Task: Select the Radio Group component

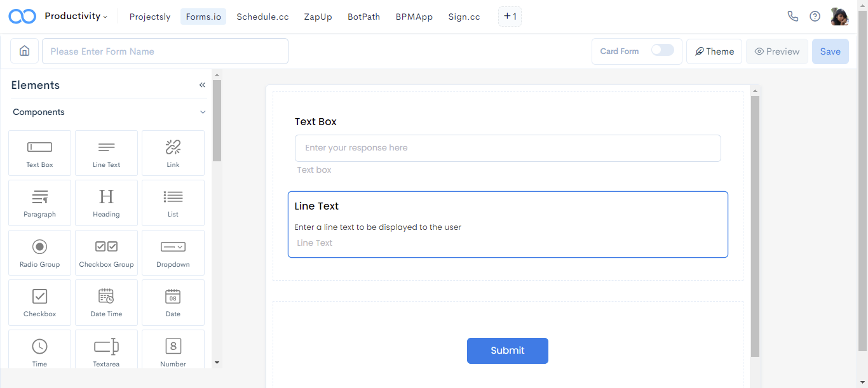Action: (39, 253)
